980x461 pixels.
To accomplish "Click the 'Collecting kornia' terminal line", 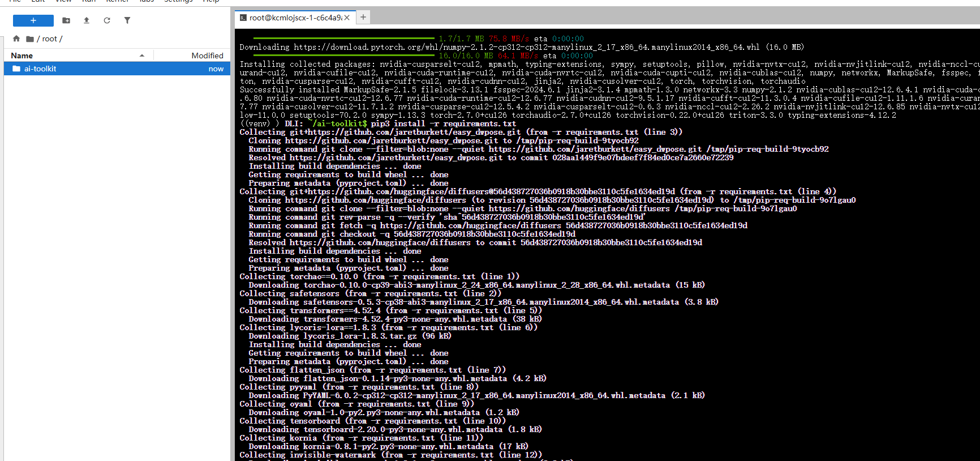I will pos(361,438).
